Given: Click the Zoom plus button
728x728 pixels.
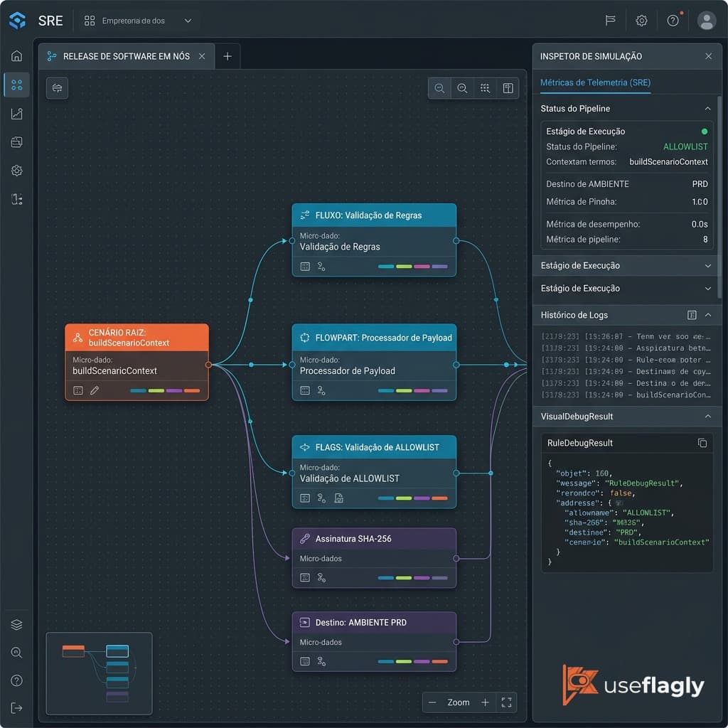Looking at the screenshot, I should [485, 702].
